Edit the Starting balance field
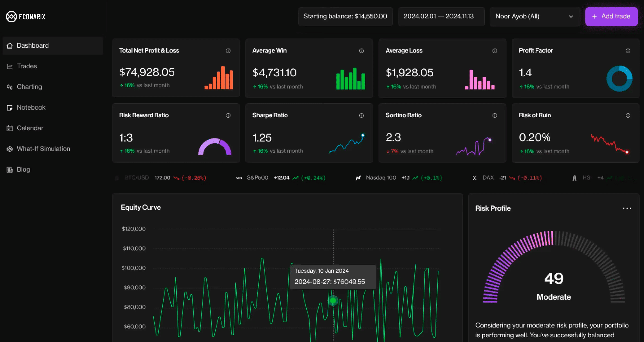The image size is (644, 342). click(345, 17)
